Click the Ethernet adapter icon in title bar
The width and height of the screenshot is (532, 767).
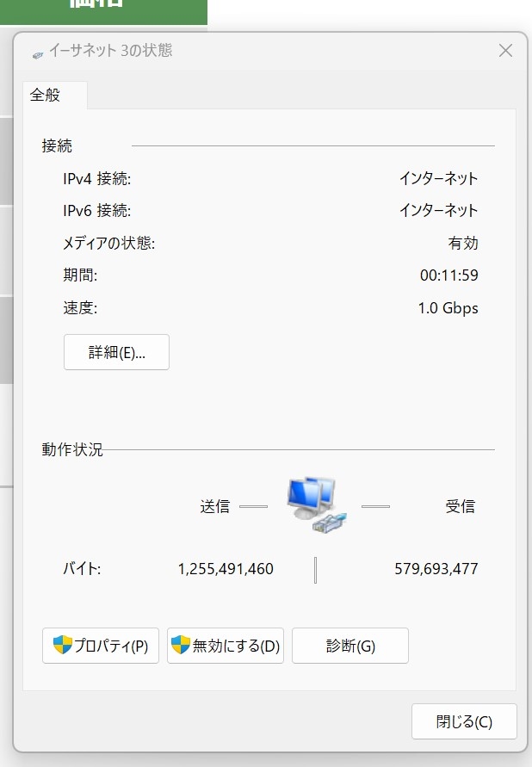tap(37, 52)
